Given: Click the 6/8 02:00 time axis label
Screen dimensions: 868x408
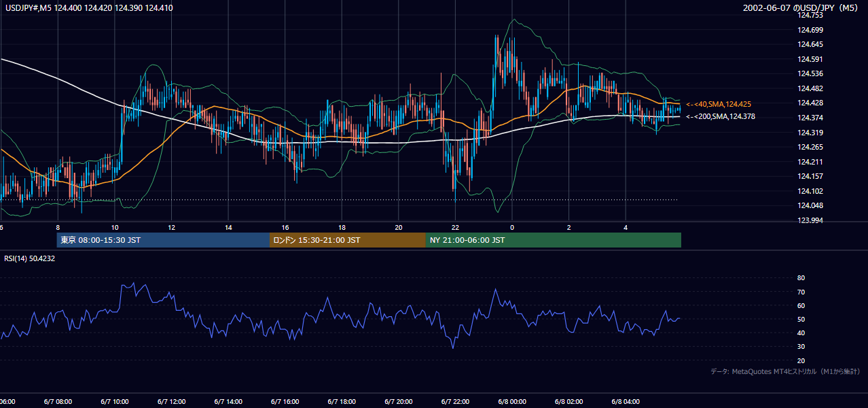Looking at the screenshot, I should (568, 402).
